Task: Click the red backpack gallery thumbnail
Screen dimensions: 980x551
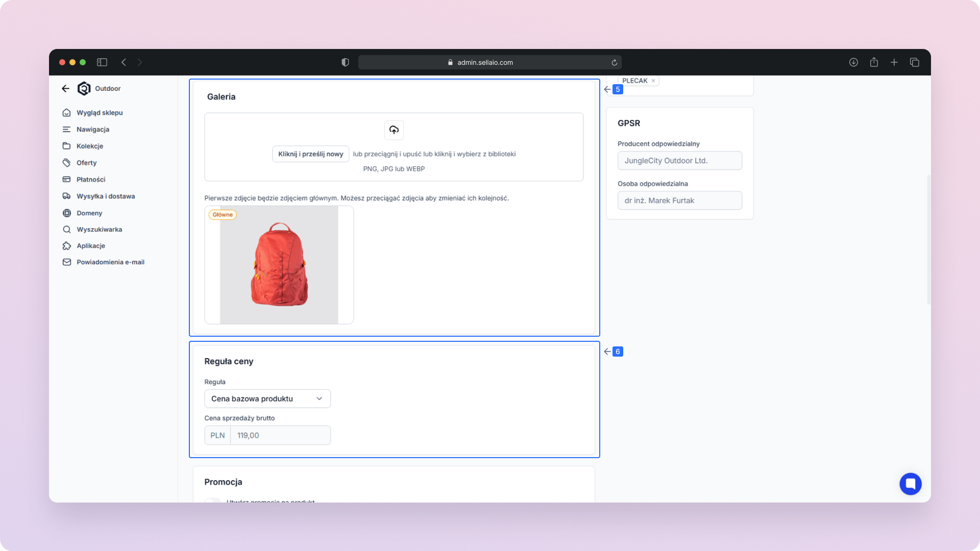Action: click(279, 265)
